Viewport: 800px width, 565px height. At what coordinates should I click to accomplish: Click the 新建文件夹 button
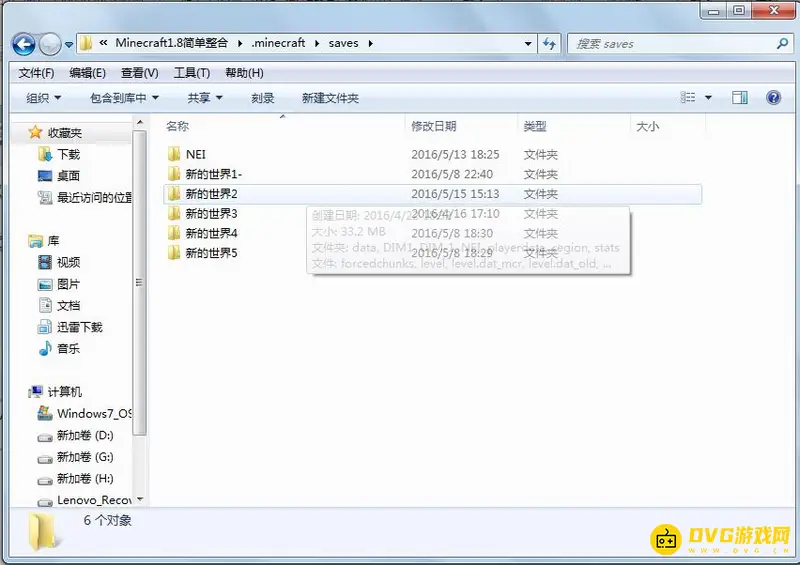click(330, 98)
